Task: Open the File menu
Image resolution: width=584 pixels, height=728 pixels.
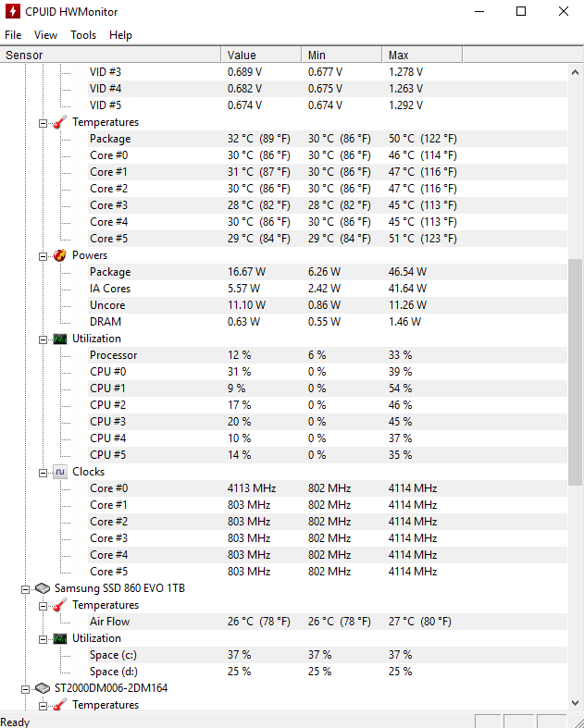Action: pos(13,35)
